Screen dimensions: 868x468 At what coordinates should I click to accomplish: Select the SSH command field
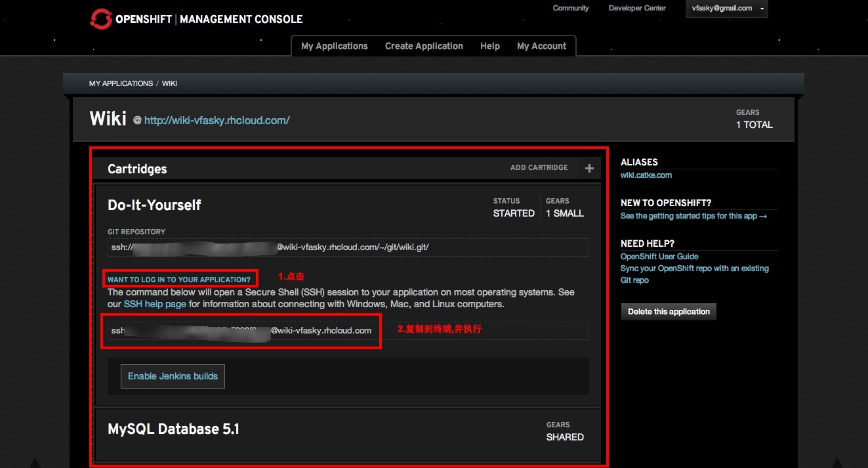(348, 331)
